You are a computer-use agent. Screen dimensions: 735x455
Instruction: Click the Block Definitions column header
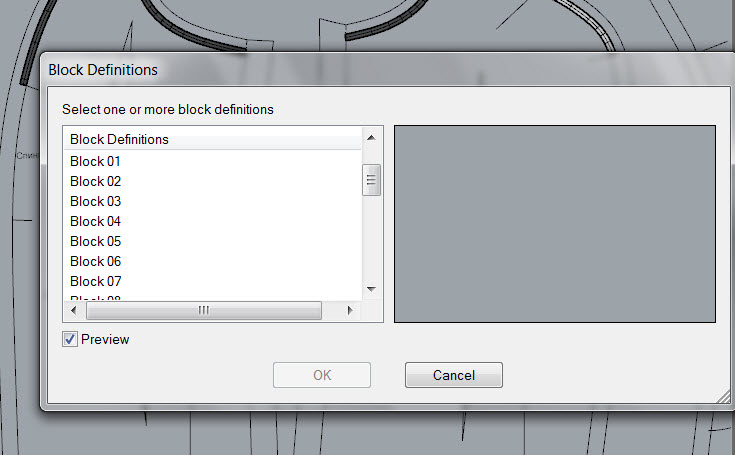click(212, 139)
